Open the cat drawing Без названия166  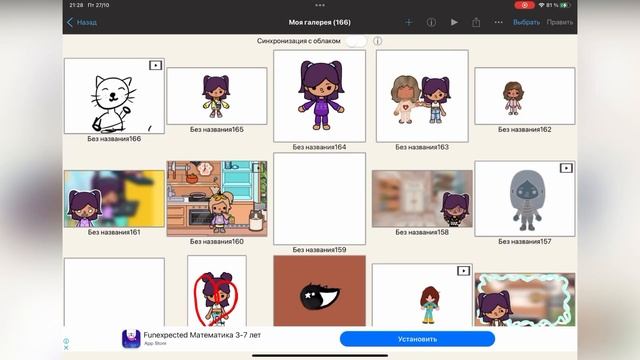click(x=114, y=96)
